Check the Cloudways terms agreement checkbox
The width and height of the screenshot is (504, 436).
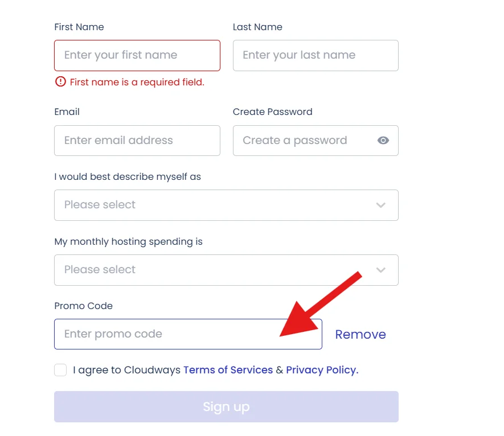tap(60, 370)
